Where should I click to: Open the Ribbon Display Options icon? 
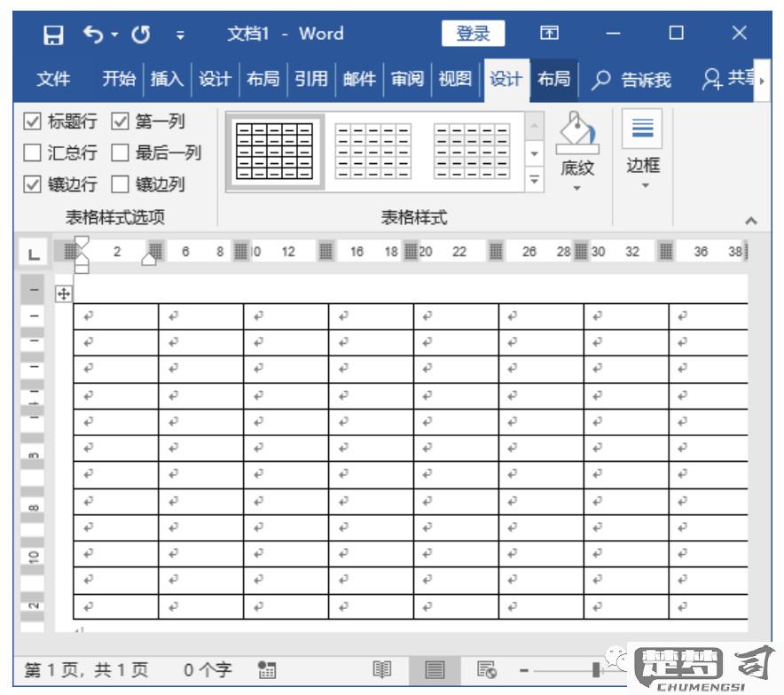tap(549, 34)
